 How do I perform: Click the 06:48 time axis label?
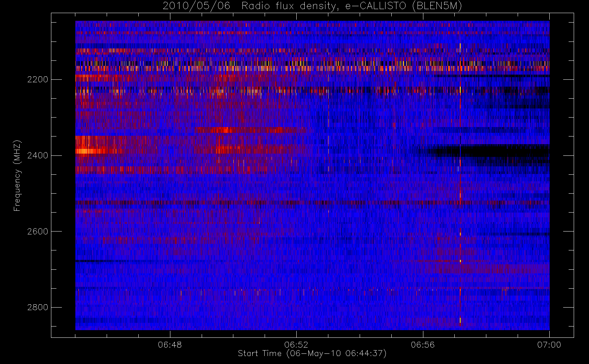170,345
